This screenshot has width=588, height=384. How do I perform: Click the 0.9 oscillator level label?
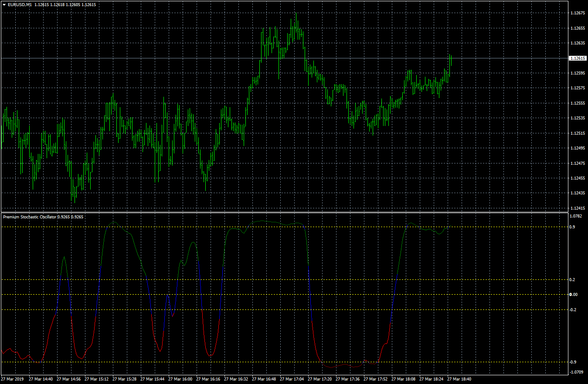pyautogui.click(x=573, y=227)
